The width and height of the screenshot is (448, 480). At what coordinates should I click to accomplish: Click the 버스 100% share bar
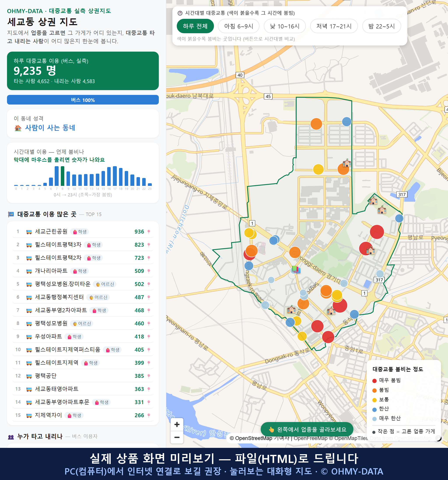pos(83,100)
